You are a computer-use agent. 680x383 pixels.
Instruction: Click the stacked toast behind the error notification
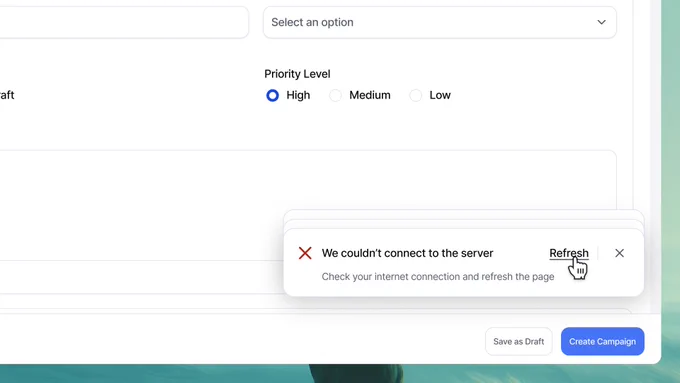click(464, 223)
